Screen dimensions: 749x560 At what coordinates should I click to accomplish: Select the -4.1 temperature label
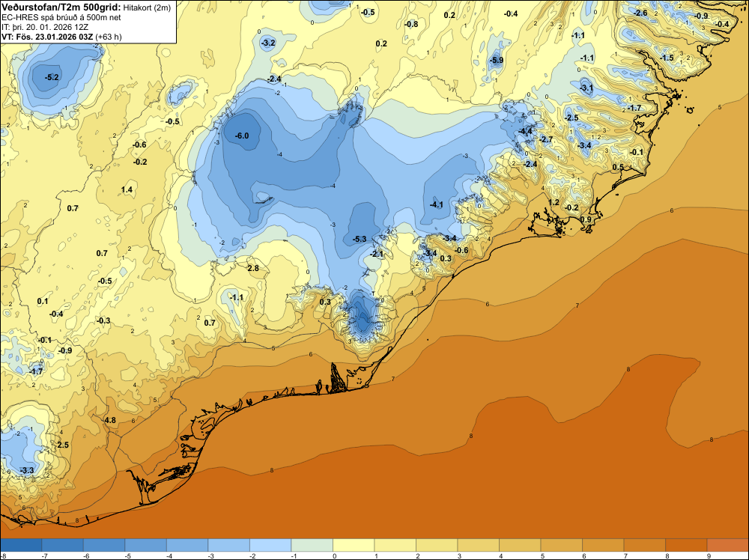pyautogui.click(x=436, y=205)
